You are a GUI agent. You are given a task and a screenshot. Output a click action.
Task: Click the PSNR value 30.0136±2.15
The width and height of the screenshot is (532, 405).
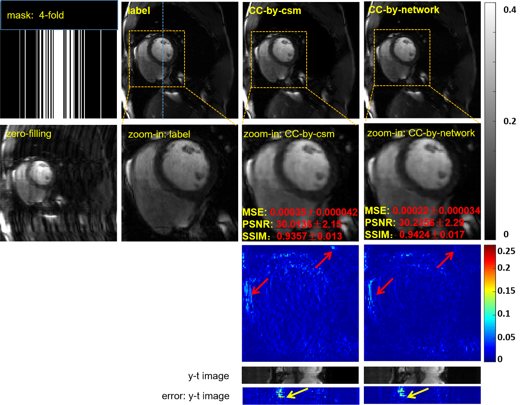309,224
